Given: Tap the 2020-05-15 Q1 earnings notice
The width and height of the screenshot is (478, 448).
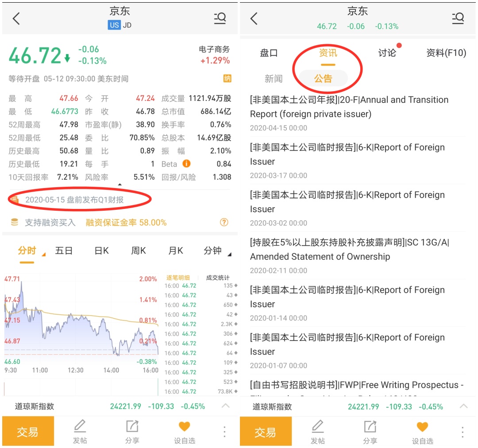Looking at the screenshot, I should pos(74,200).
